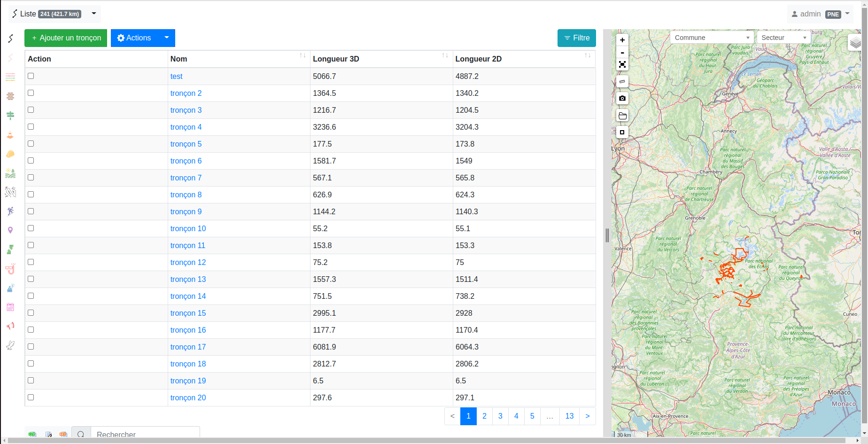Viewport: 868px width, 444px height.
Task: Click the square map control below folder icon
Action: [622, 132]
